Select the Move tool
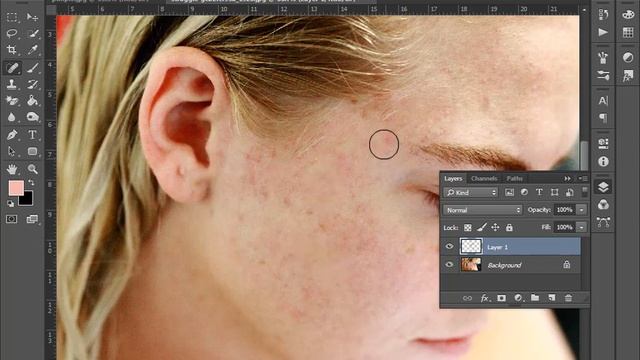Viewport: 640px width, 360px height. tap(32, 17)
